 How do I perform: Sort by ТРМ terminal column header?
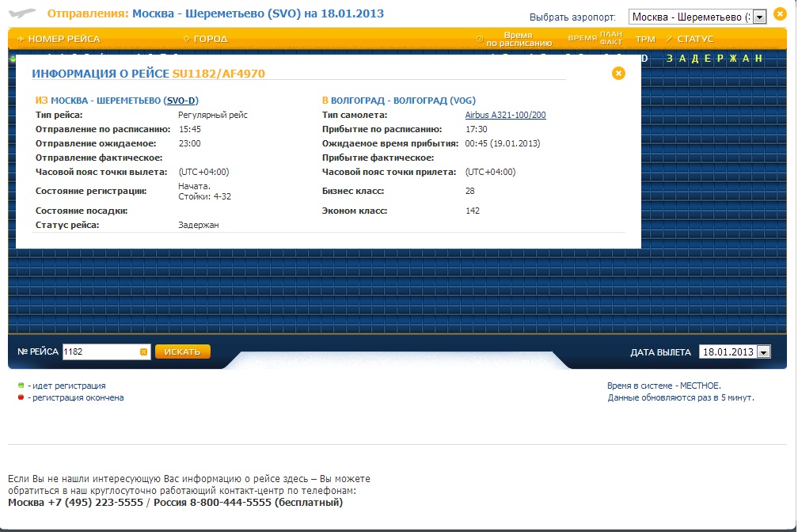pyautogui.click(x=645, y=39)
